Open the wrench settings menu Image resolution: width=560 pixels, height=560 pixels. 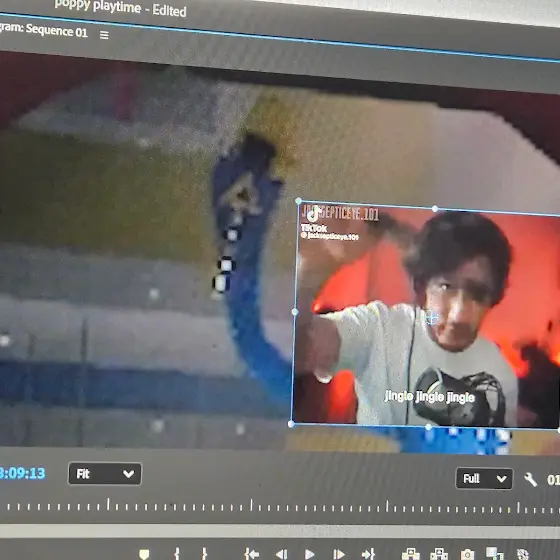(x=530, y=480)
